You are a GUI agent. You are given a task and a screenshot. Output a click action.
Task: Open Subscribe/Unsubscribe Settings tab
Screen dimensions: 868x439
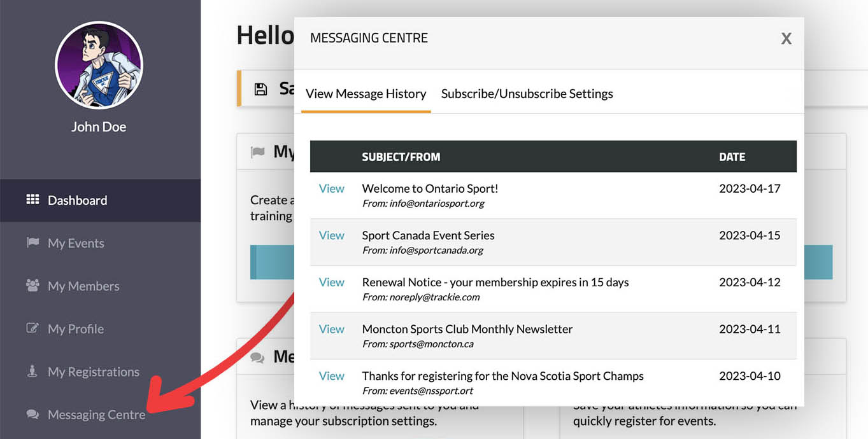527,94
